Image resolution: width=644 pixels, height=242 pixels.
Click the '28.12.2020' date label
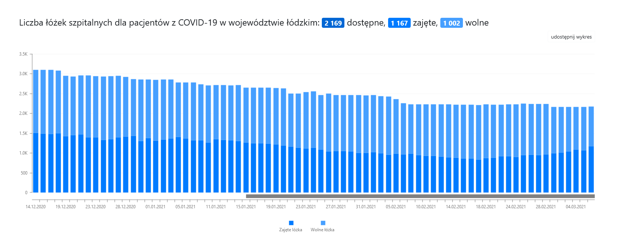point(126,207)
